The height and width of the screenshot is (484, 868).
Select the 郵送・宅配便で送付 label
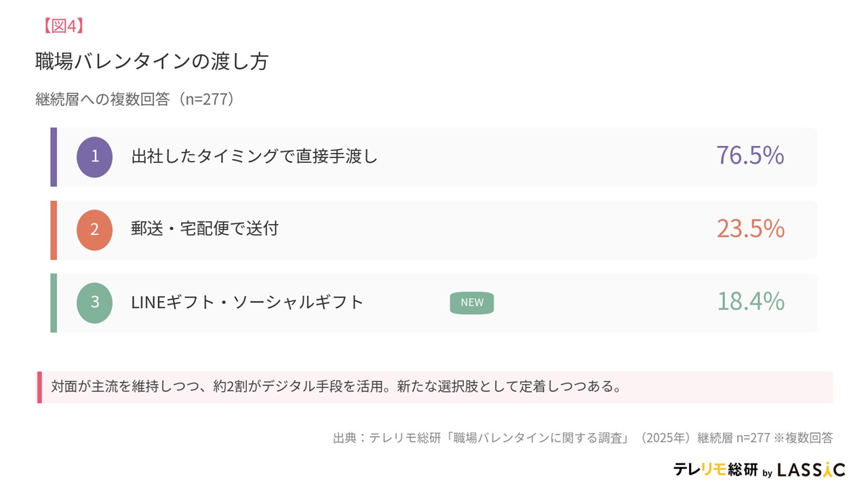205,229
